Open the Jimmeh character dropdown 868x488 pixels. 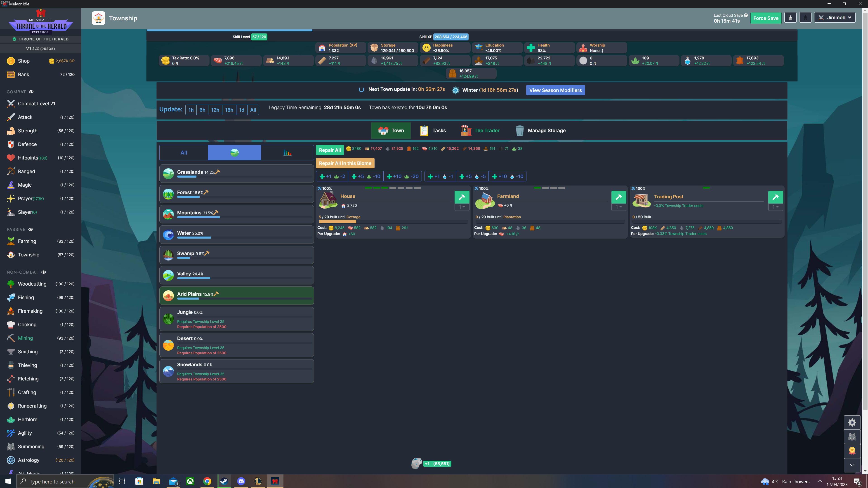pos(835,17)
